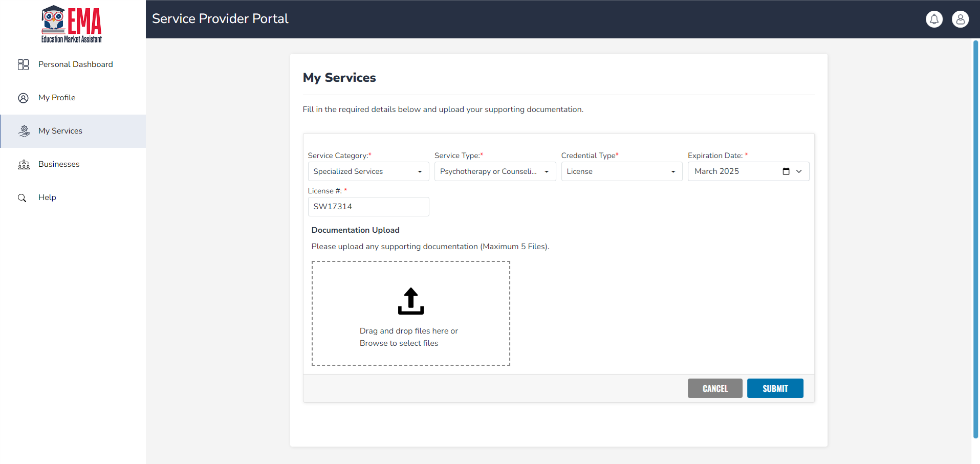Click the page vertical scrollbar
Viewport: 980px width, 464px height.
click(975, 239)
